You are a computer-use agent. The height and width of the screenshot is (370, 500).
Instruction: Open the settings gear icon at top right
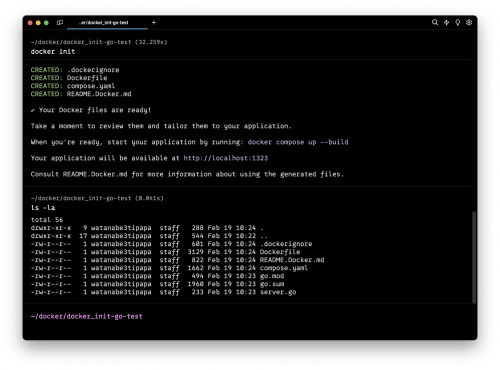tap(469, 22)
